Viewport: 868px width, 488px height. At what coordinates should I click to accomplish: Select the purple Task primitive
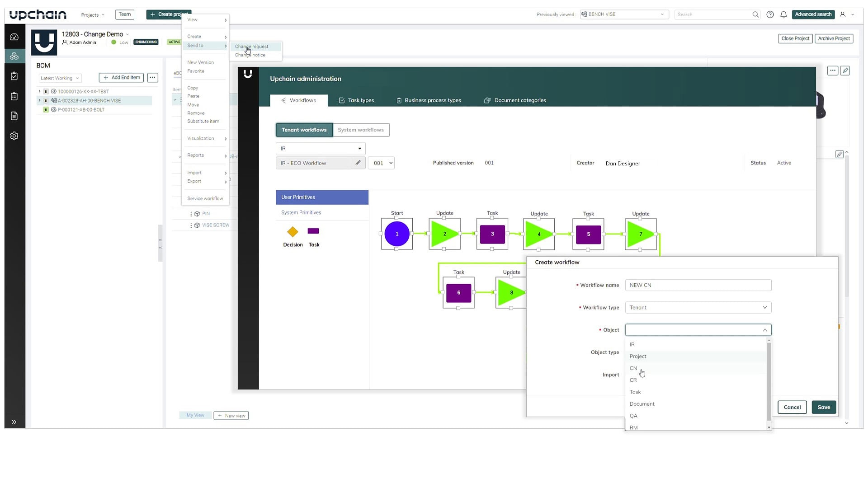click(x=313, y=231)
